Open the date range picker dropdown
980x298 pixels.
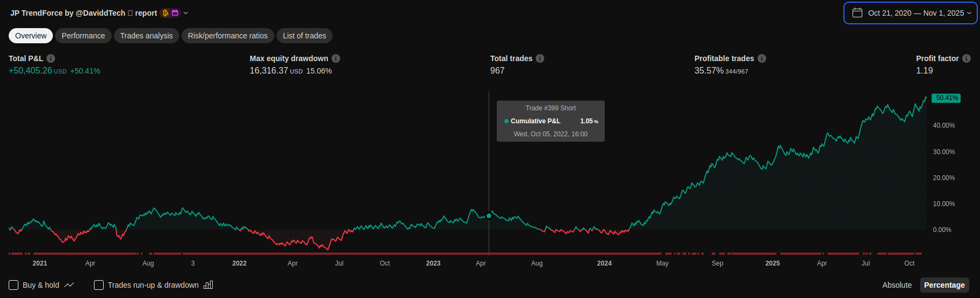click(910, 13)
